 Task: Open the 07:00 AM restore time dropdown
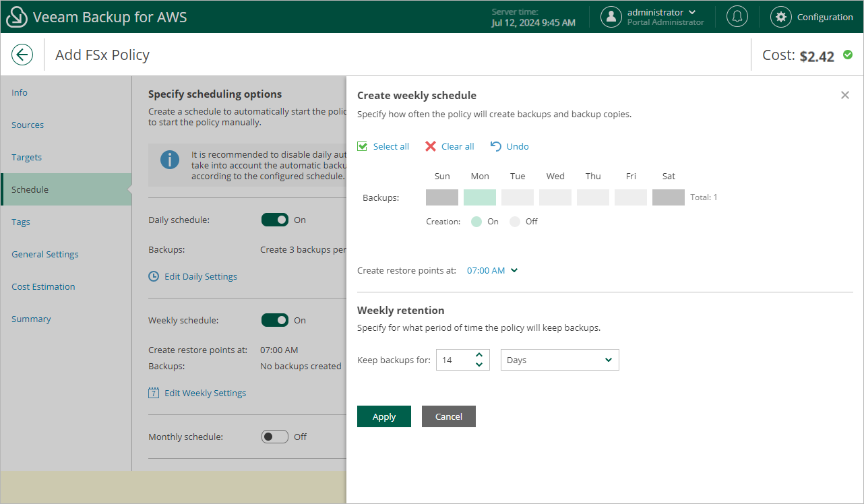(493, 270)
